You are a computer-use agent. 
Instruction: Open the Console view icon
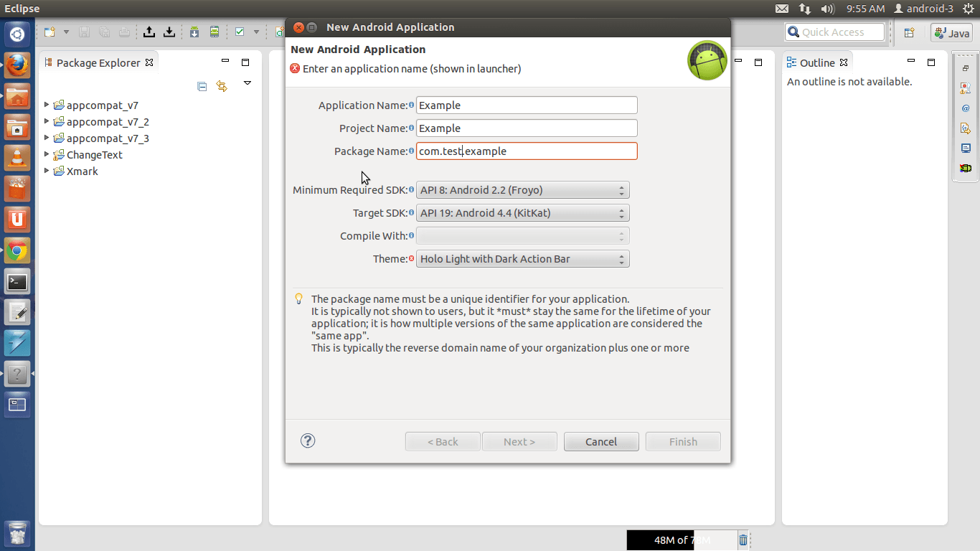[x=966, y=149]
